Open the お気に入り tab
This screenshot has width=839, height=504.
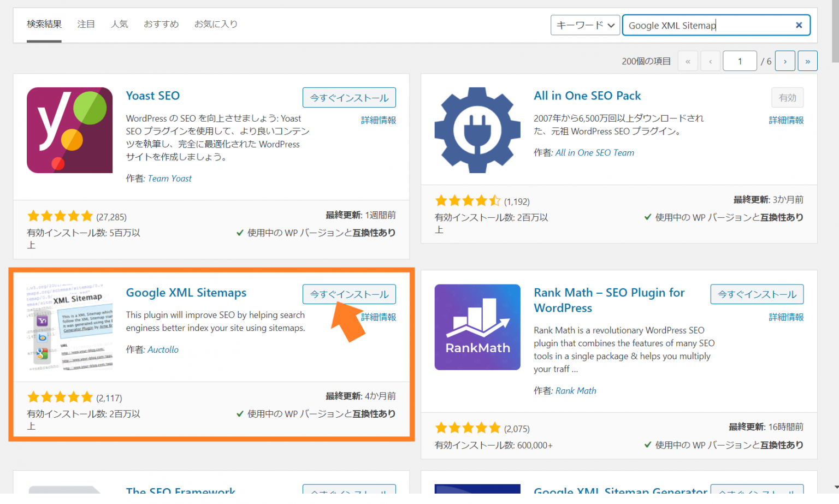point(216,24)
